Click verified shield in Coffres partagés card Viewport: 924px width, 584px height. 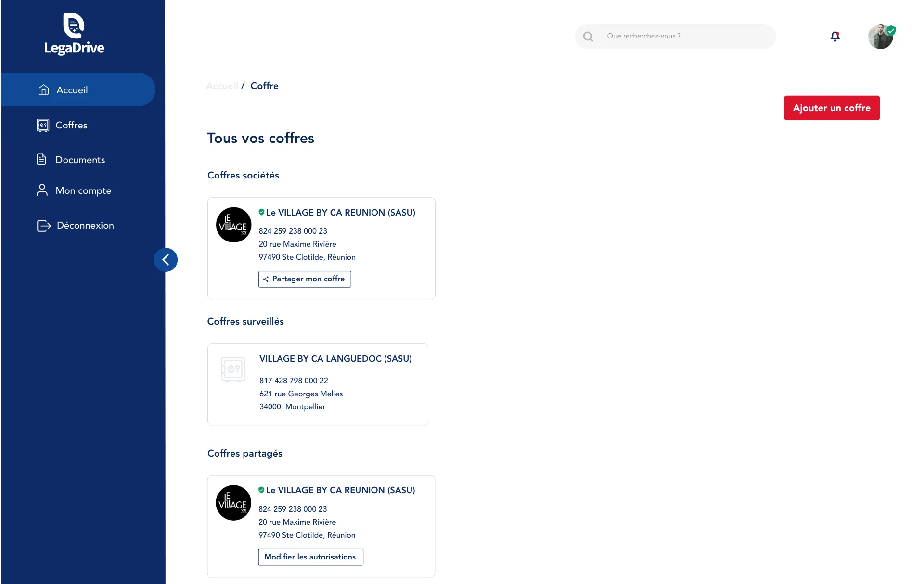coord(261,490)
